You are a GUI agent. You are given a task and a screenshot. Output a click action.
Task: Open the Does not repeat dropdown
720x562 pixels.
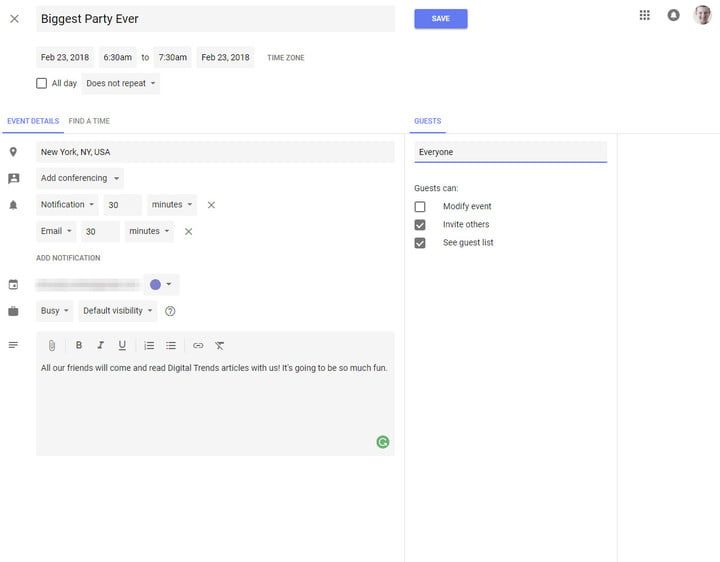click(121, 84)
